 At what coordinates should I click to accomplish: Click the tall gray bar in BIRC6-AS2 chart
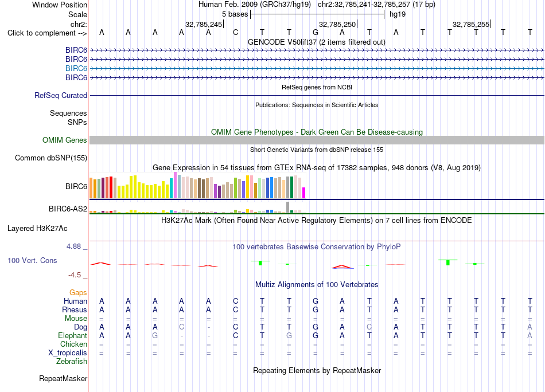[x=288, y=207]
